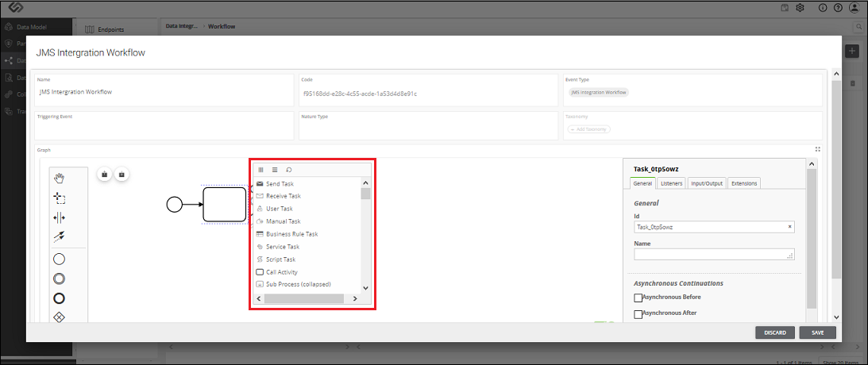Open the Input/Output properties tab
The height and width of the screenshot is (365, 868).
coord(706,183)
